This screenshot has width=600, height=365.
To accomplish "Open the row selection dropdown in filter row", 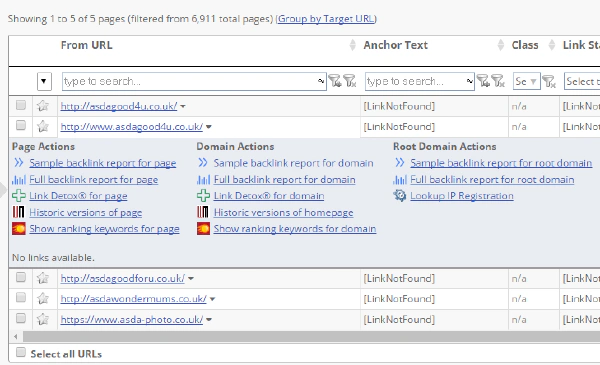I will pyautogui.click(x=44, y=81).
